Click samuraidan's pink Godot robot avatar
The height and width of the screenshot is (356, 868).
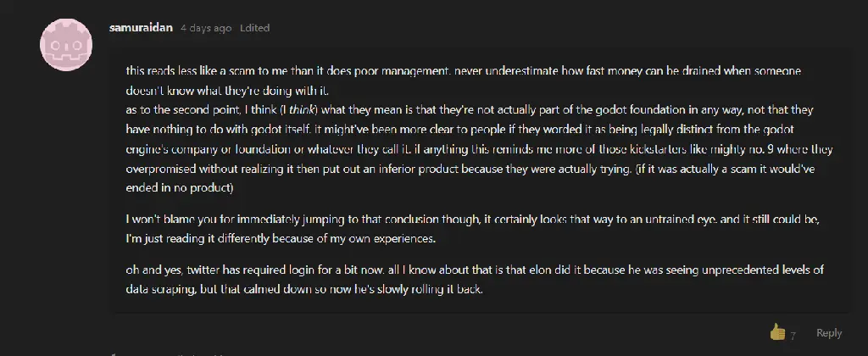tap(66, 45)
